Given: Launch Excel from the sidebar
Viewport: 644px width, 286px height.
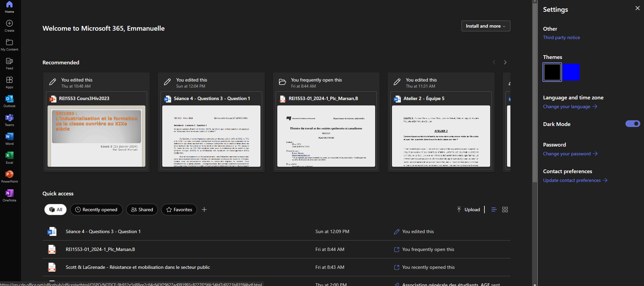Looking at the screenshot, I should point(9,158).
